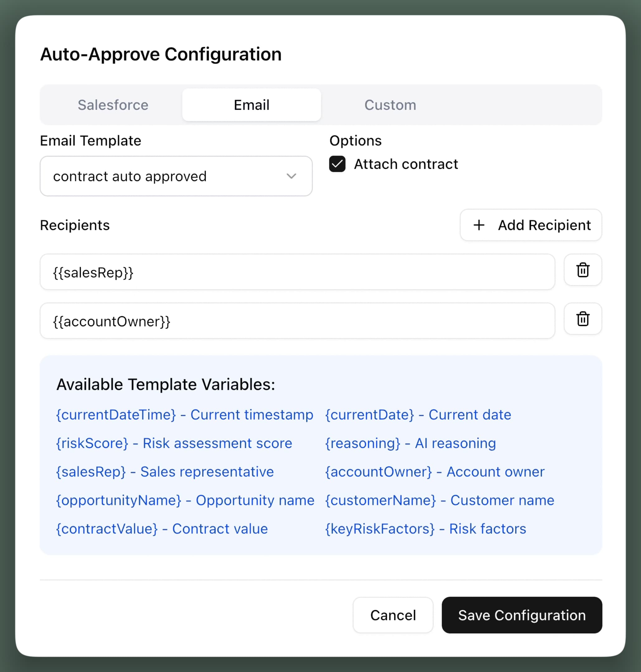The width and height of the screenshot is (641, 672).
Task: Click the Available Template Variables heading
Action: pyautogui.click(x=166, y=385)
